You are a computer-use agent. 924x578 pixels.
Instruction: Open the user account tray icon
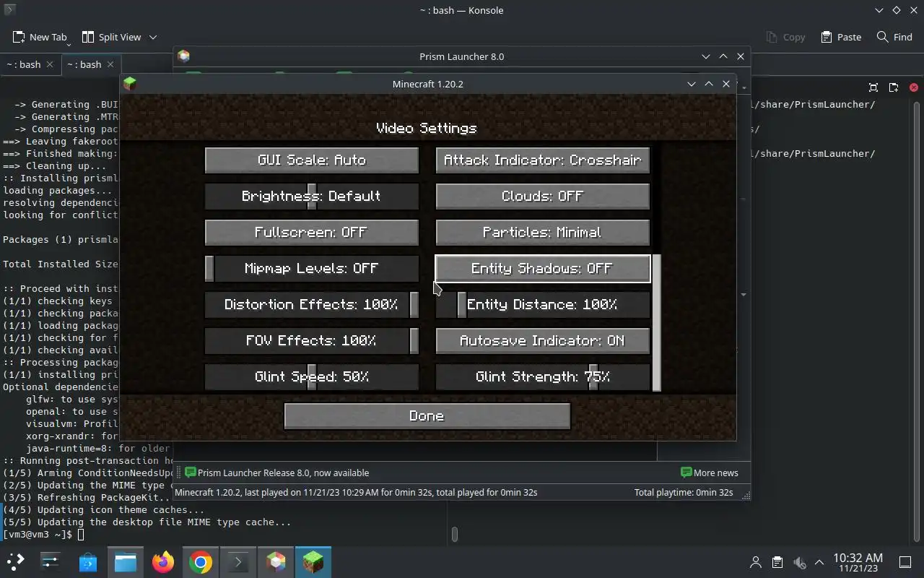tap(756, 562)
